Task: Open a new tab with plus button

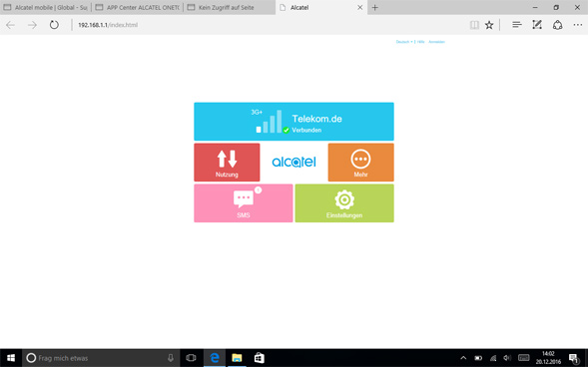Action: 375,8
